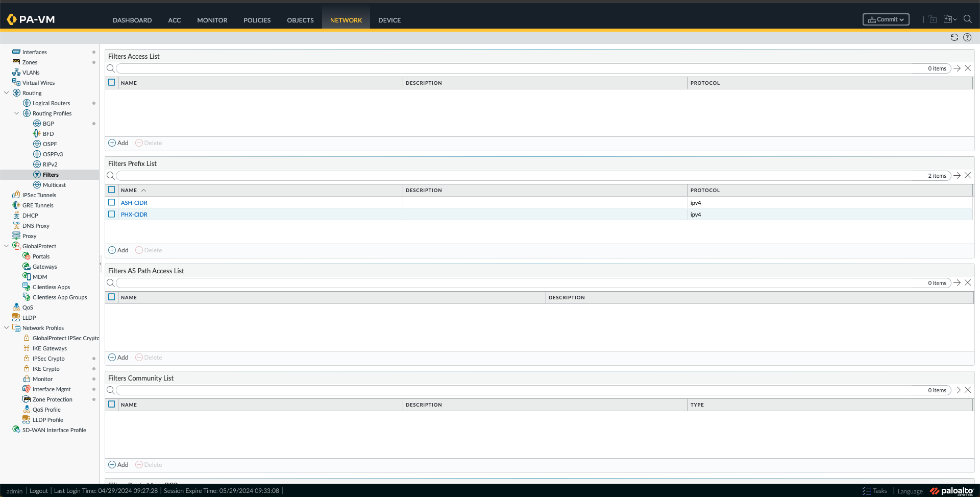Switch to the POLICIES tab
Viewport: 980px width, 497px height.
257,20
